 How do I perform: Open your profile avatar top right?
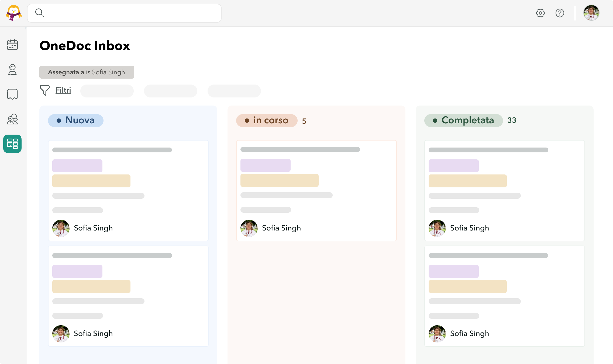coord(591,13)
